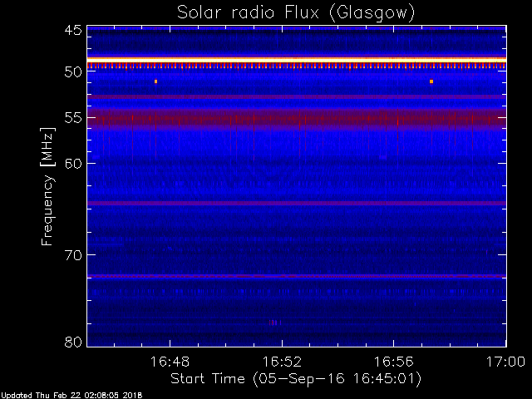Viewport: 532px width, 399px height.
Task: Click the "Start Time (05-Sep-16 16:45:01)" label
Action: pyautogui.click(x=296, y=379)
